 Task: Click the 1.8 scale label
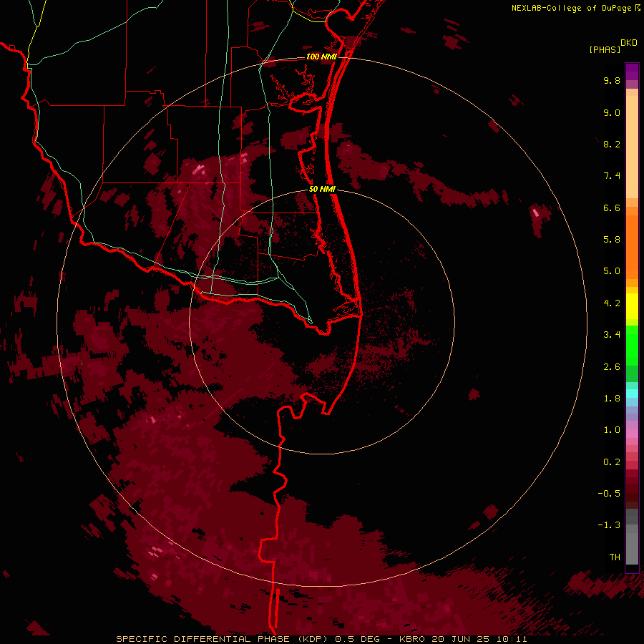pyautogui.click(x=612, y=399)
